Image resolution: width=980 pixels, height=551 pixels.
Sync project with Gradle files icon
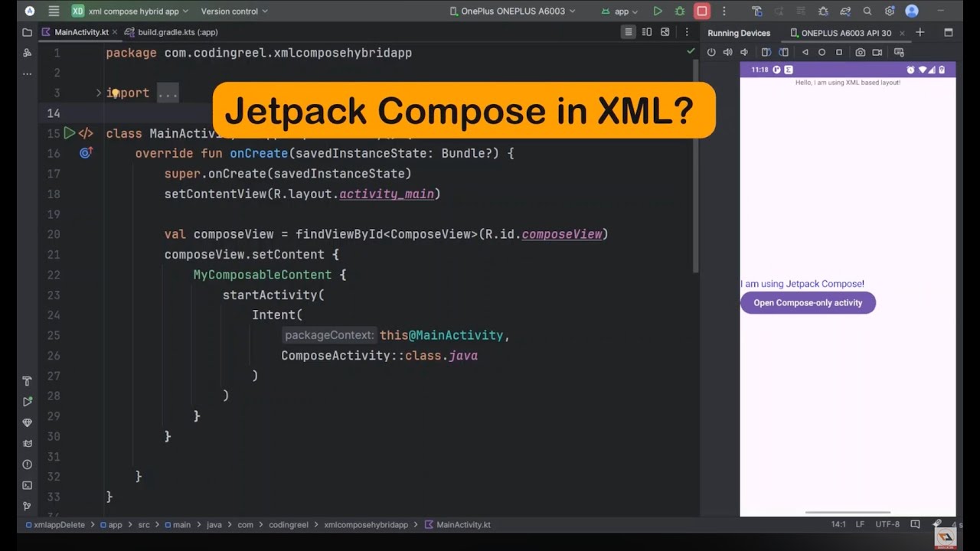point(845,11)
